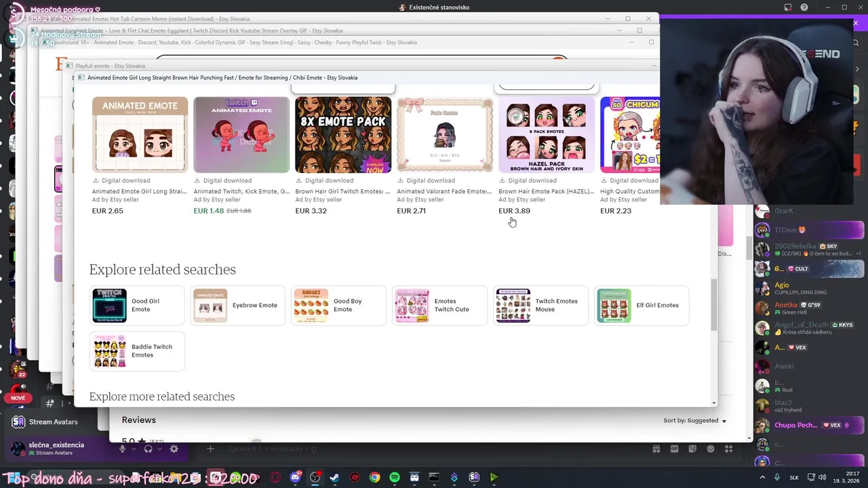Open member blaz3 in Discord member list
Screen dimensions: 868x488
(808, 406)
